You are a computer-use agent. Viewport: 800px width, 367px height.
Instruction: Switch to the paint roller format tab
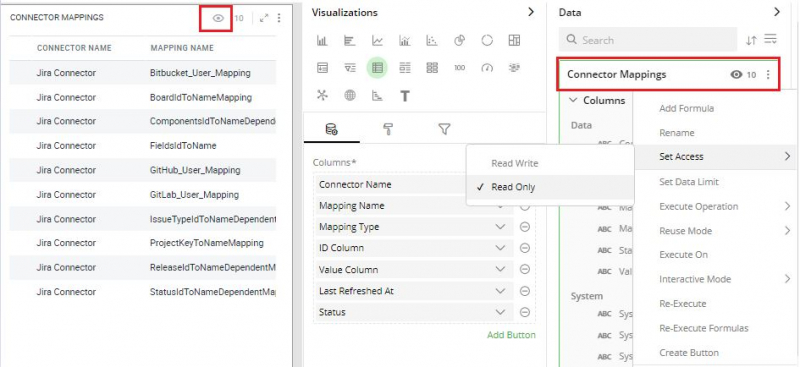coord(388,130)
